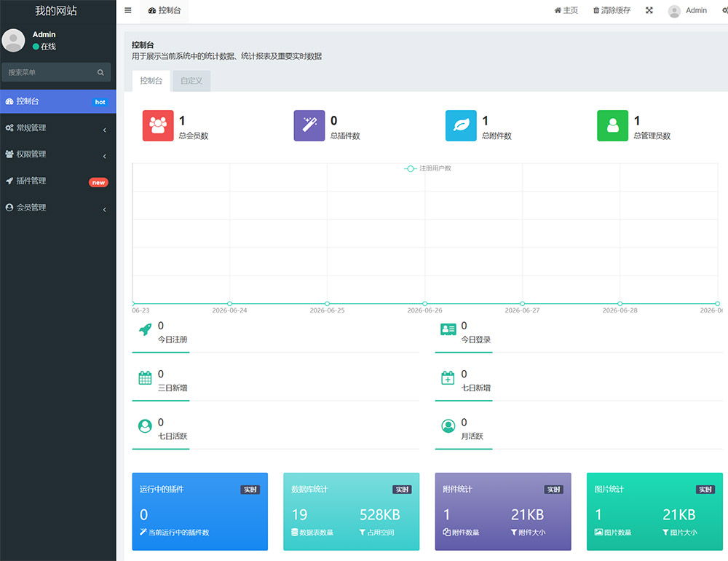Click the dashboard icon beside sidebar 控制台

(9, 101)
